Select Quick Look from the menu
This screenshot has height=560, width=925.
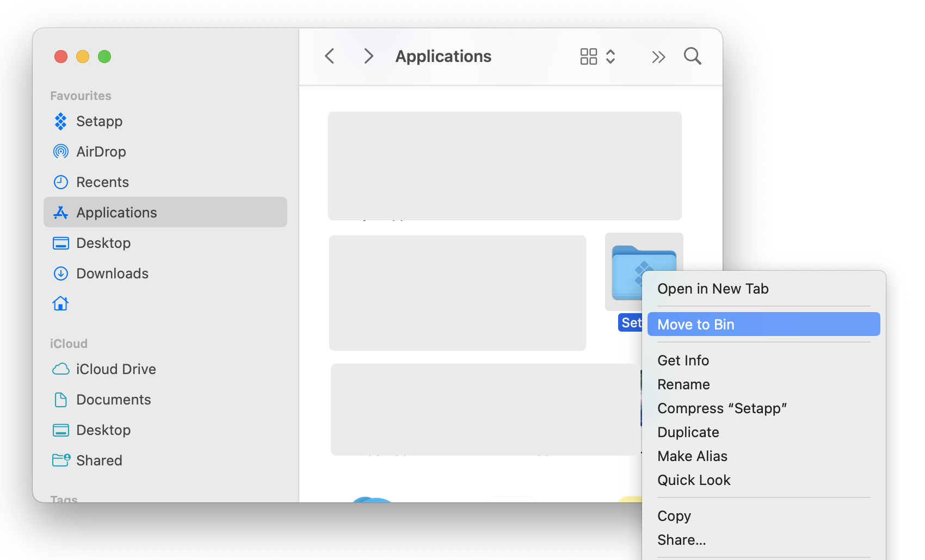694,480
